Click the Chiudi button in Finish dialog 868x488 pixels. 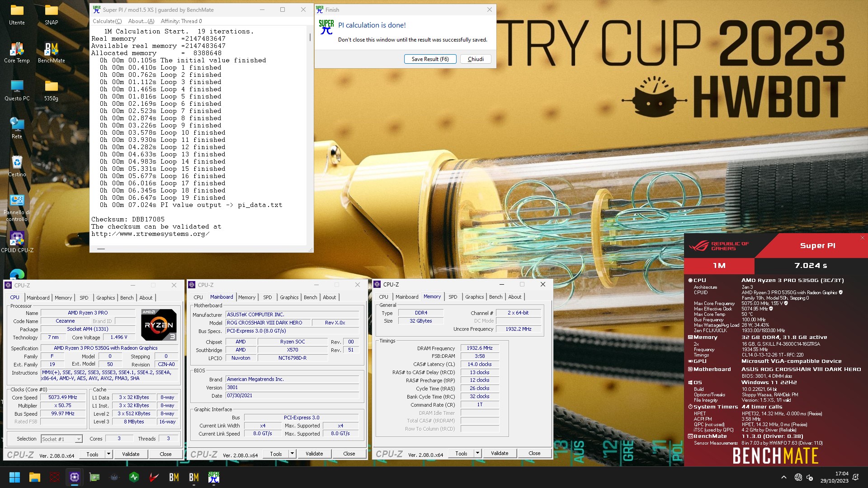coord(476,59)
